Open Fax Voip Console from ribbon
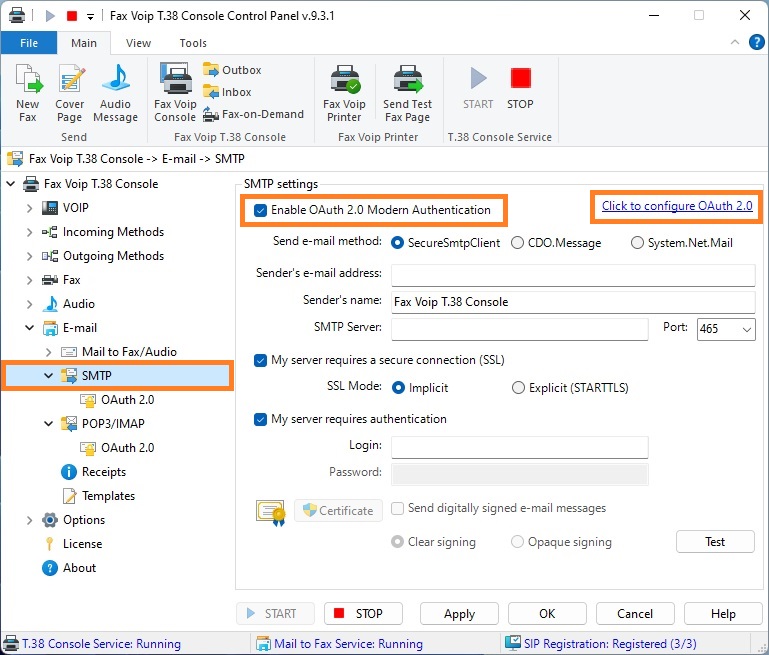 [175, 93]
